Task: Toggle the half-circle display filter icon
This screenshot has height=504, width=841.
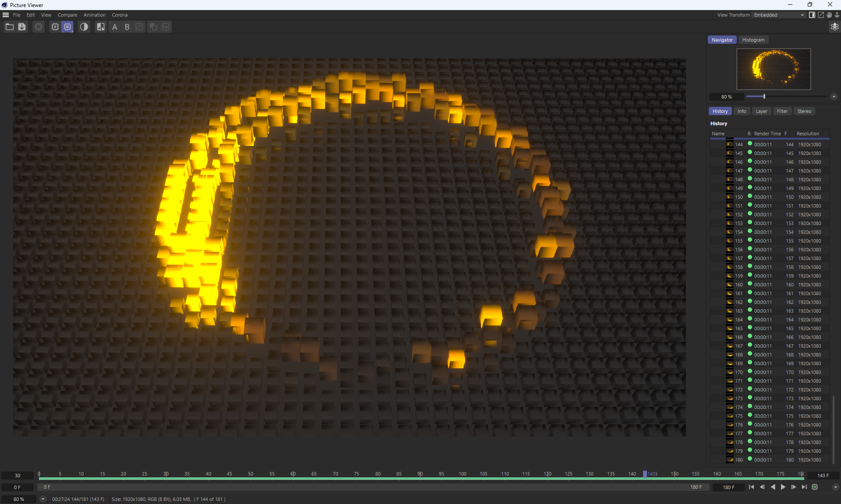Action: 84,27
